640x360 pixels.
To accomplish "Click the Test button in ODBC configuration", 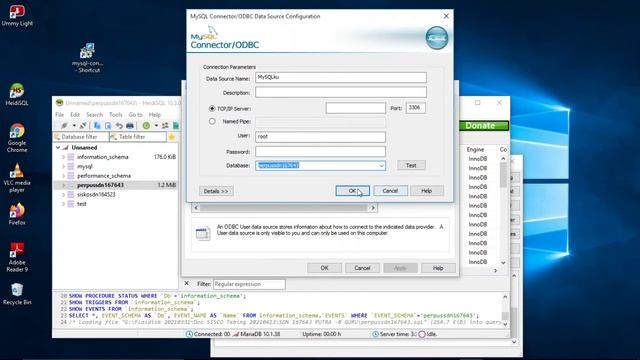I will coord(411,165).
